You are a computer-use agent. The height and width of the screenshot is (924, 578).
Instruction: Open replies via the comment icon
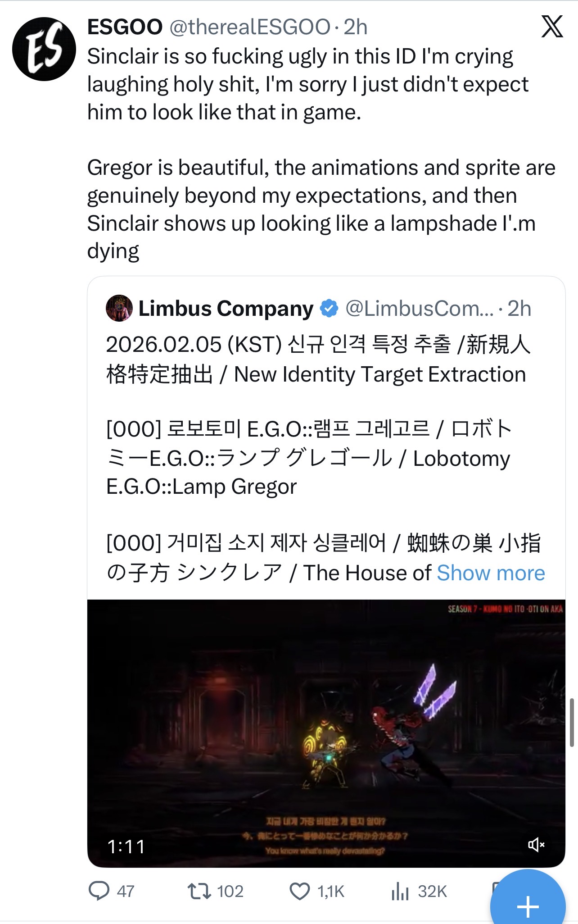(x=99, y=891)
